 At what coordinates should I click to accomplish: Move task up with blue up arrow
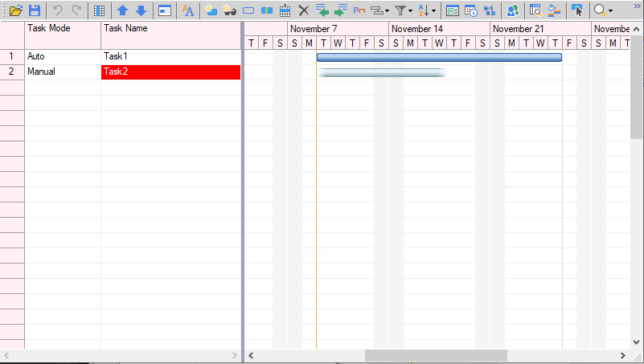pyautogui.click(x=122, y=10)
